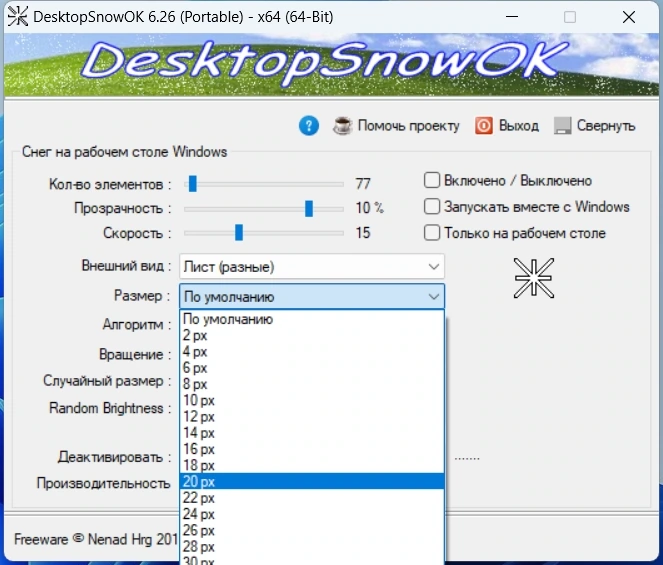Click the Выход button label
Viewport: 663px width, 565px height.
(519, 126)
